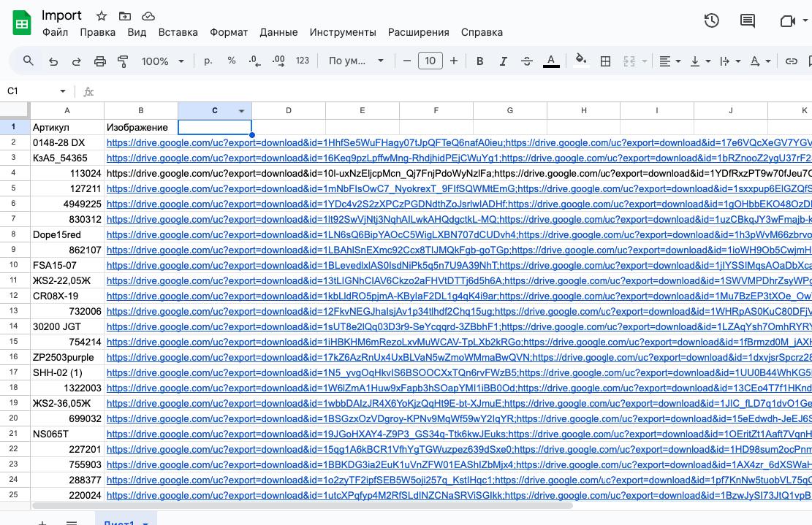Open the Расширения menu

[x=419, y=32]
